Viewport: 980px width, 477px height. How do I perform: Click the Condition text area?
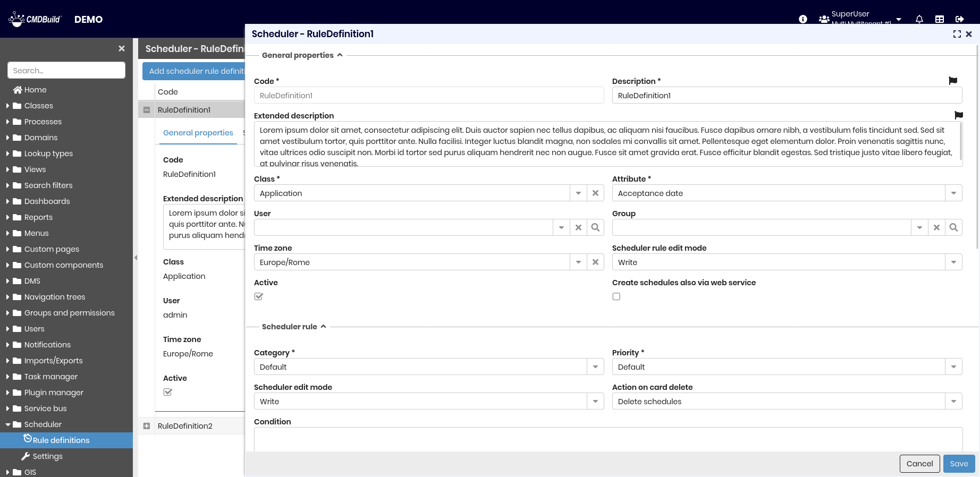[608, 440]
